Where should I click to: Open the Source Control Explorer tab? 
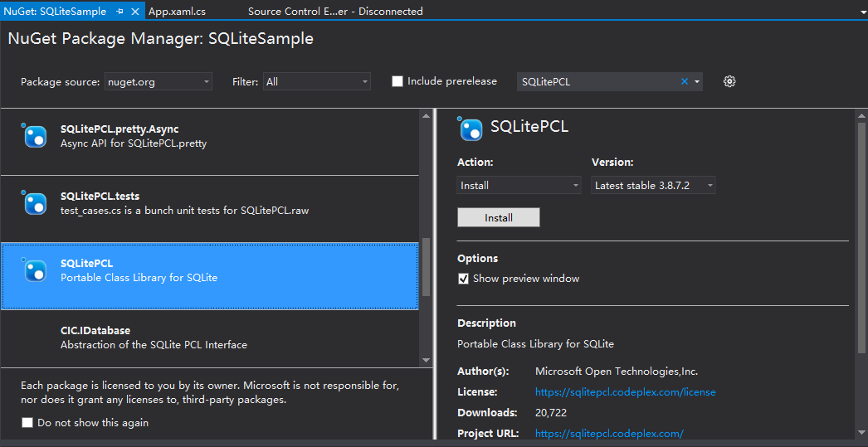tap(334, 12)
